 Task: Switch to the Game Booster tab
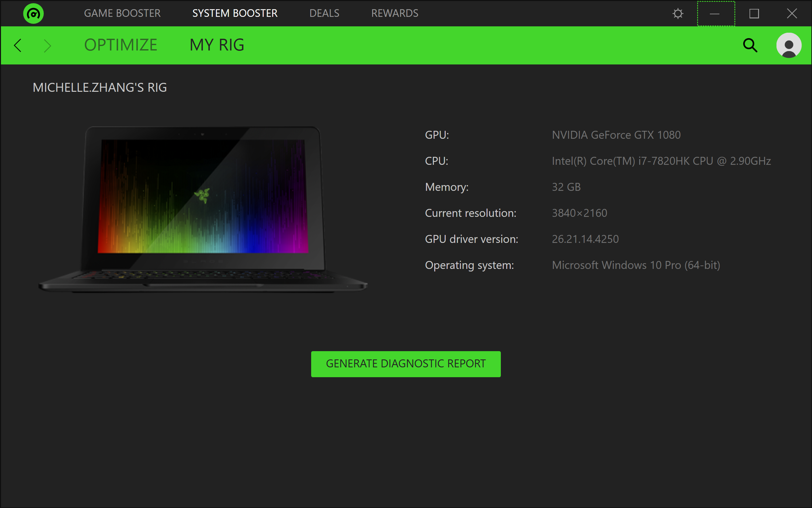(x=122, y=13)
